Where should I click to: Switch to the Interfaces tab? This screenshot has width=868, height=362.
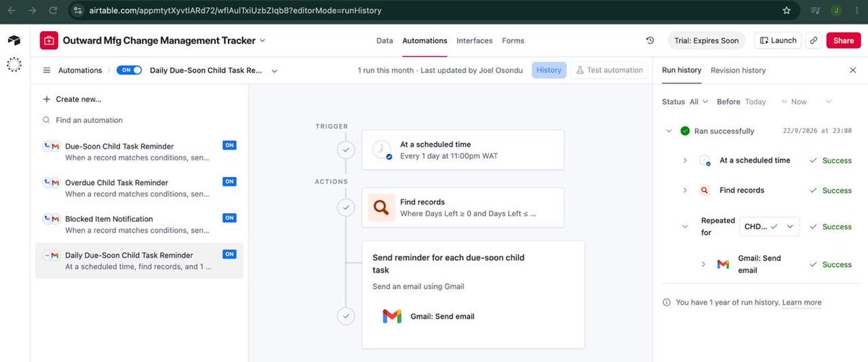[475, 40]
